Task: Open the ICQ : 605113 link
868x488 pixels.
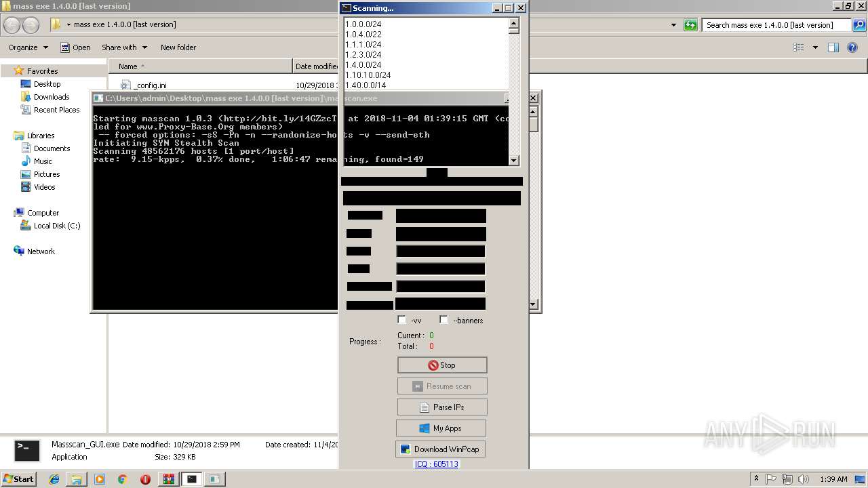Action: pyautogui.click(x=436, y=464)
